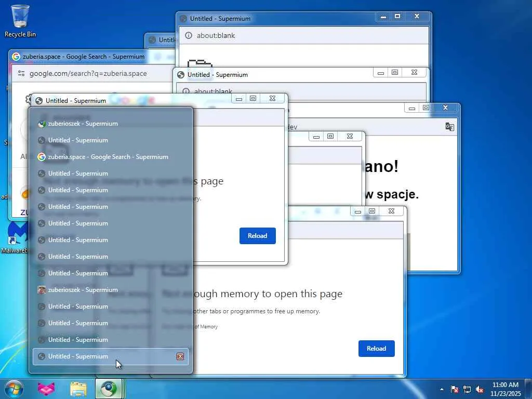
Task: Open the Recycle Bin desktop icon
Action: coord(20,21)
